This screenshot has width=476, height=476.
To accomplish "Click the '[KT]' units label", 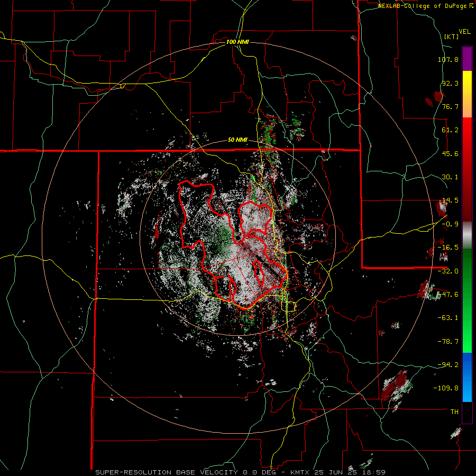I will coord(451,36).
